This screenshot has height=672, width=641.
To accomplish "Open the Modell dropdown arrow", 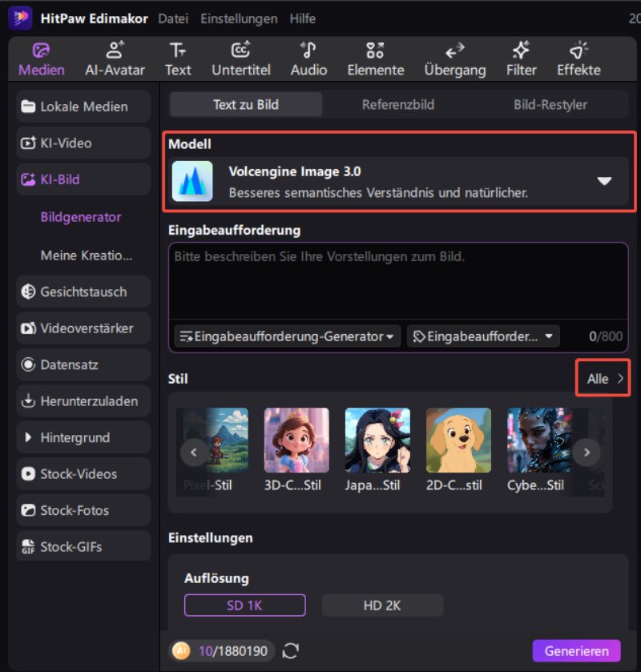I will pyautogui.click(x=604, y=181).
